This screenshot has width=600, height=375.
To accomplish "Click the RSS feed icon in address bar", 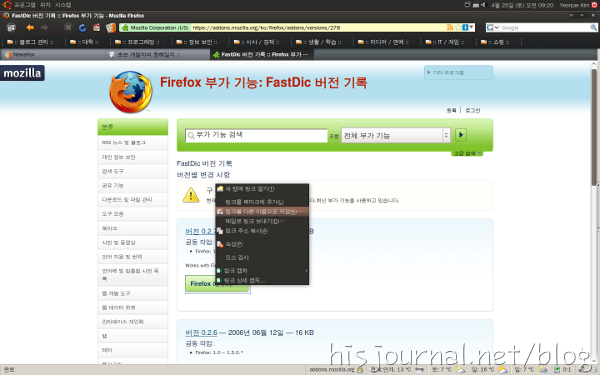I will click(x=450, y=28).
